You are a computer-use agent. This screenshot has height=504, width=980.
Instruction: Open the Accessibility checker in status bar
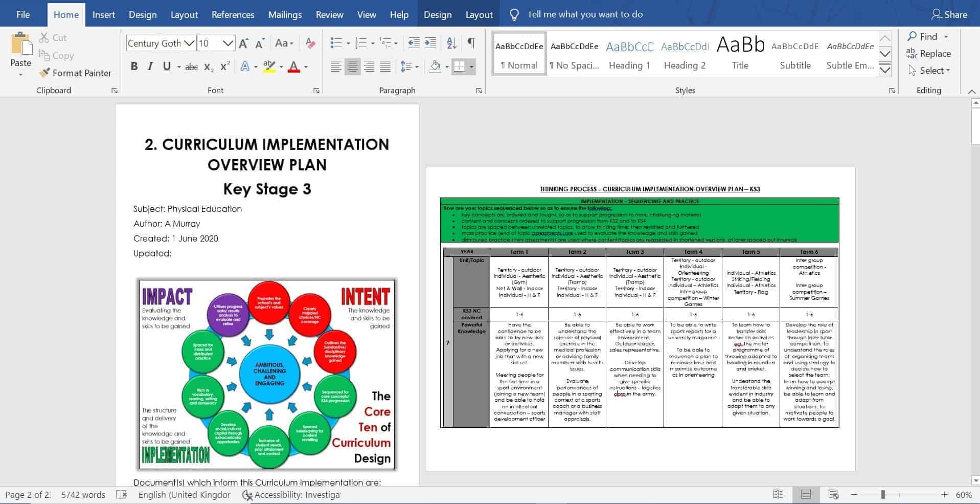pyautogui.click(x=291, y=495)
